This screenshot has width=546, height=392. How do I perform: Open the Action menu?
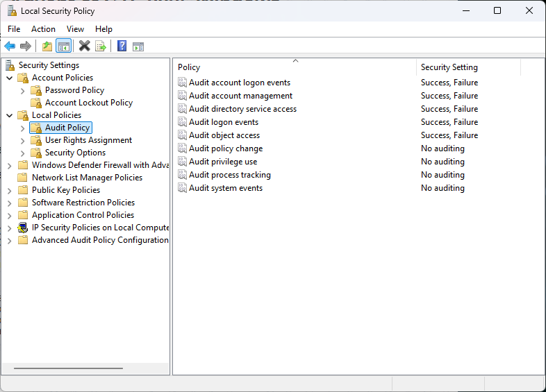coord(43,29)
